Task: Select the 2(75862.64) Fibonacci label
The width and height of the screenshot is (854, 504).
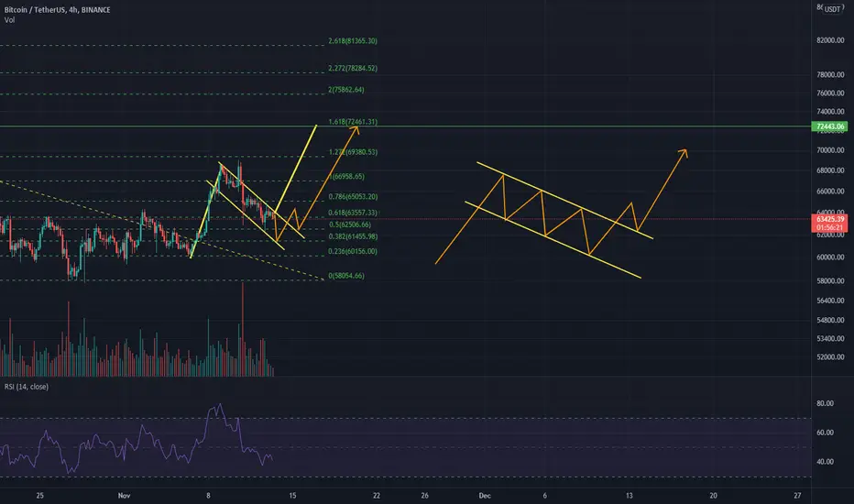Action: click(x=345, y=90)
